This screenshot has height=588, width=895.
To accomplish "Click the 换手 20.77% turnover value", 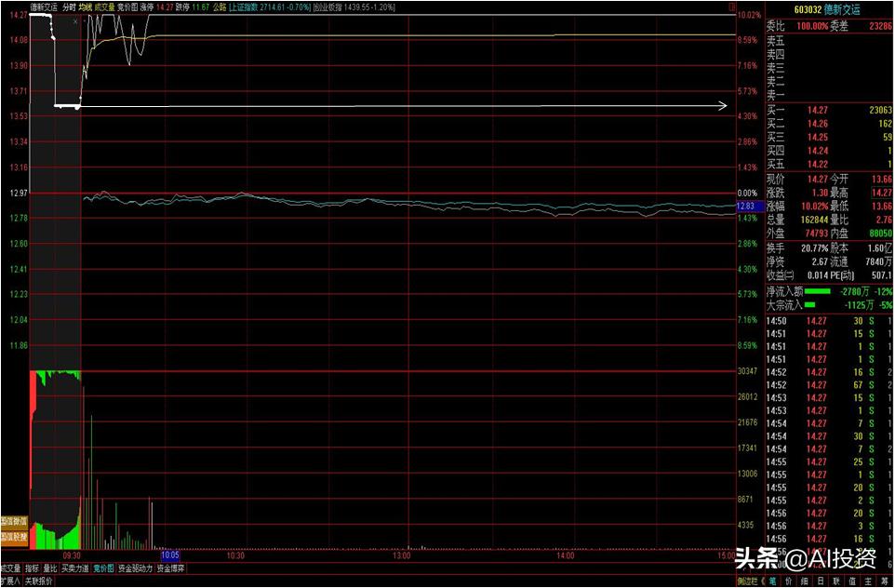I will pyautogui.click(x=812, y=249).
